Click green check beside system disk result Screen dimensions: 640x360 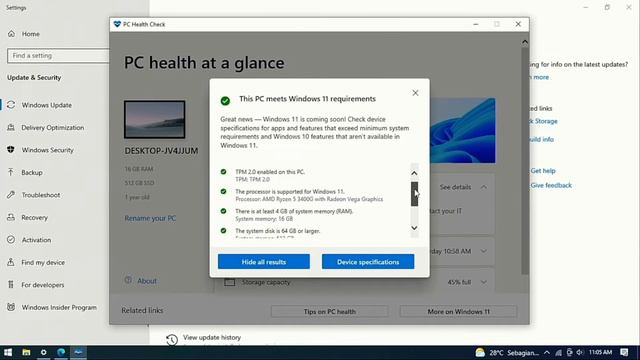223,231
